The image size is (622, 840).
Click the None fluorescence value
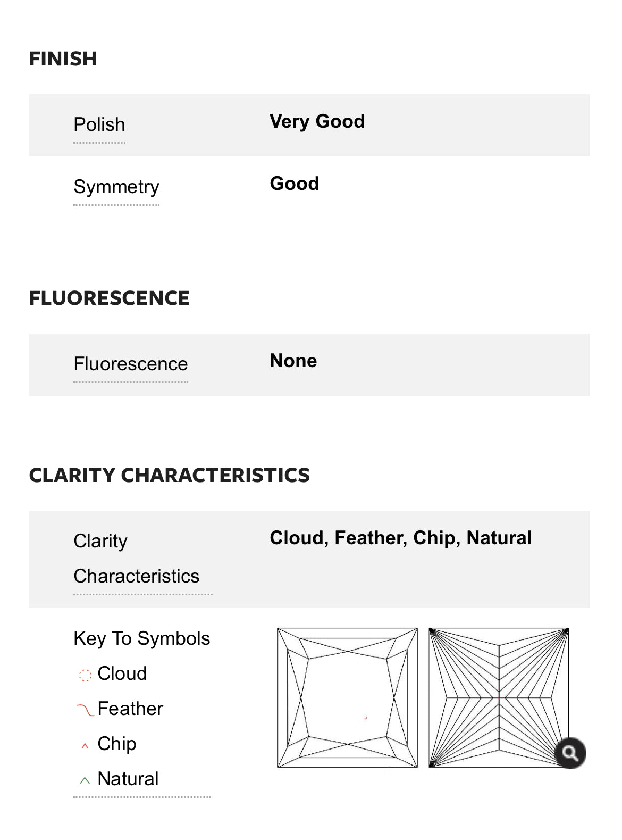293,361
